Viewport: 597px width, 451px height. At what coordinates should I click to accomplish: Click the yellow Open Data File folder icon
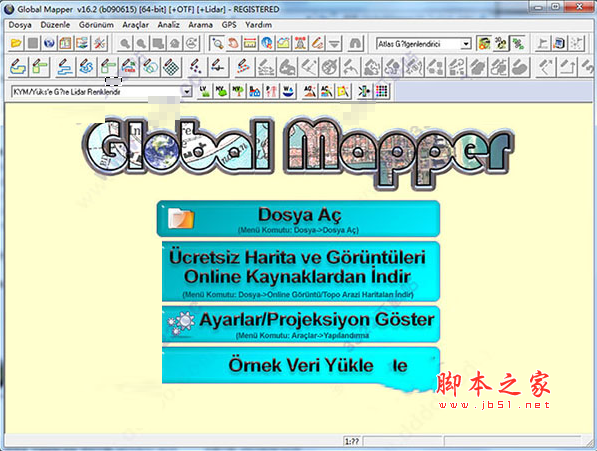[x=16, y=43]
